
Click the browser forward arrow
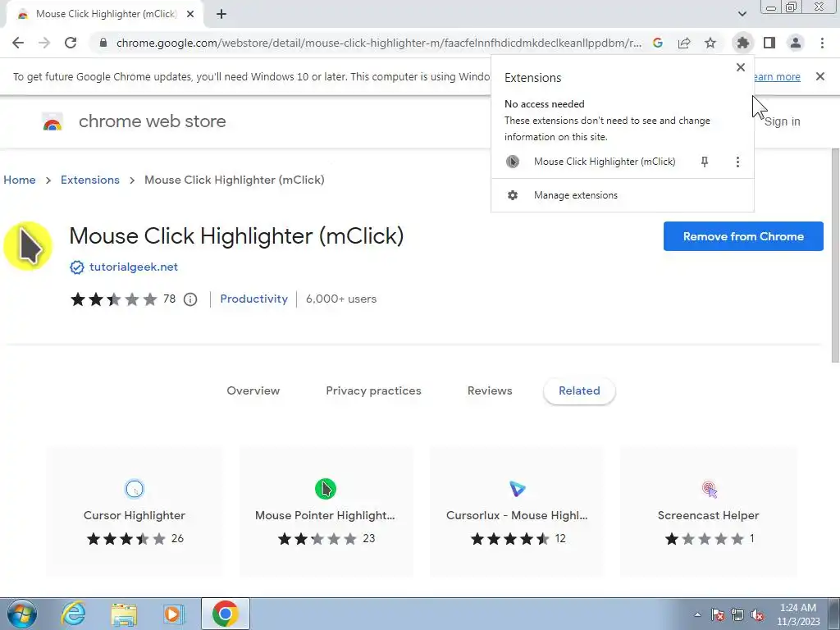point(44,43)
